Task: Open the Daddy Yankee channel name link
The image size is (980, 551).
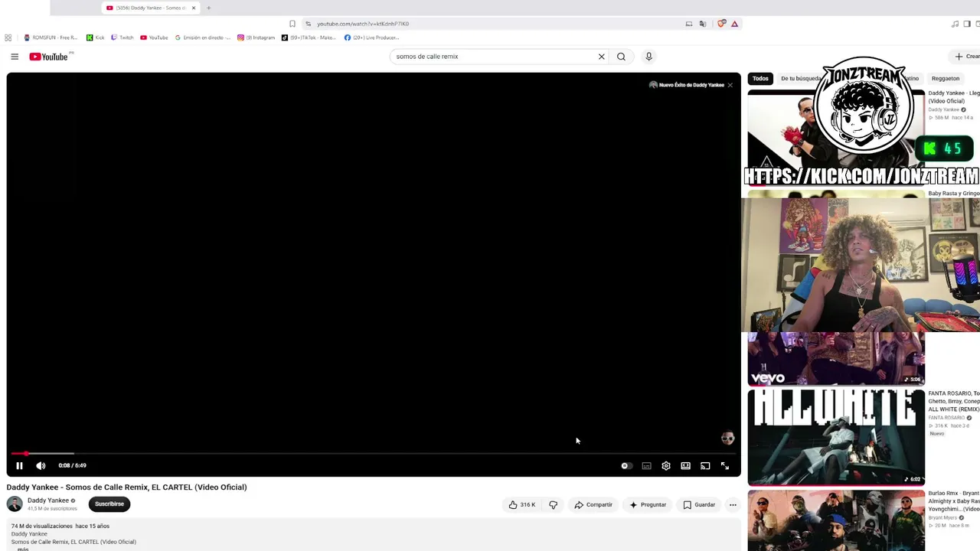Action: pyautogui.click(x=48, y=500)
